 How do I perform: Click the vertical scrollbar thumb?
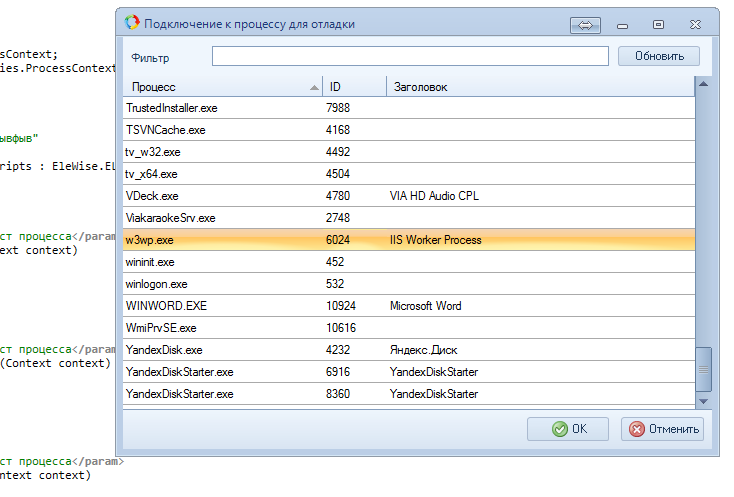tap(704, 369)
